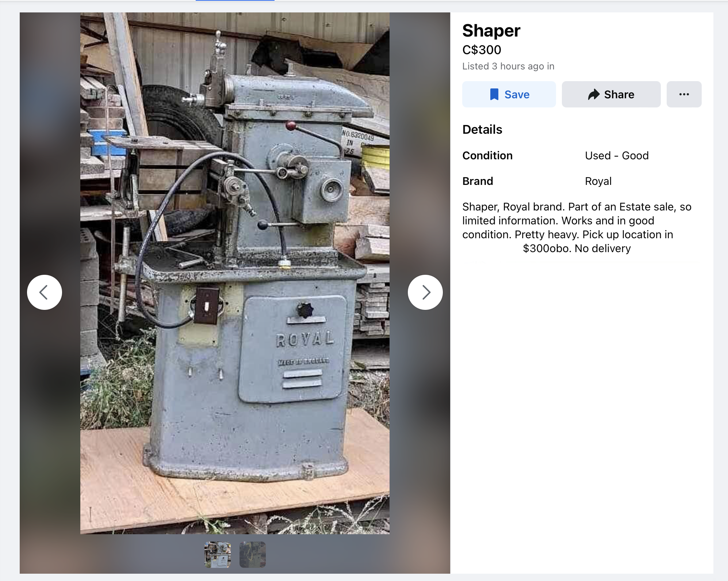This screenshot has height=581, width=728.
Task: Click the blurred area left of photo
Action: coord(50,146)
